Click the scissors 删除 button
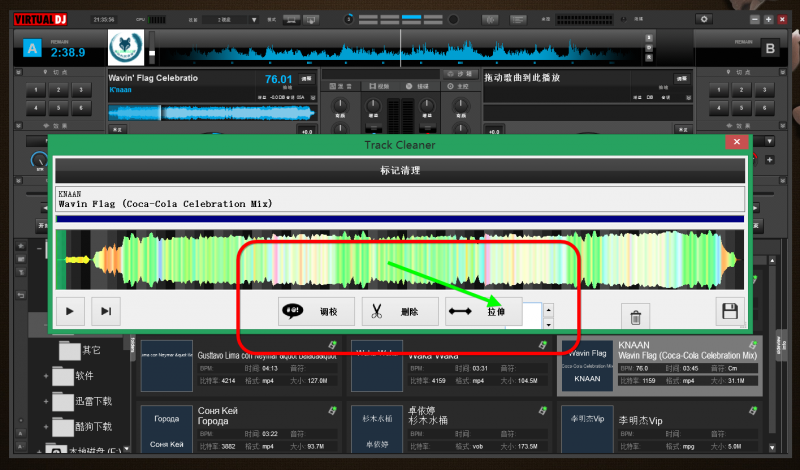Viewport: 800px width, 470px height. click(x=400, y=311)
